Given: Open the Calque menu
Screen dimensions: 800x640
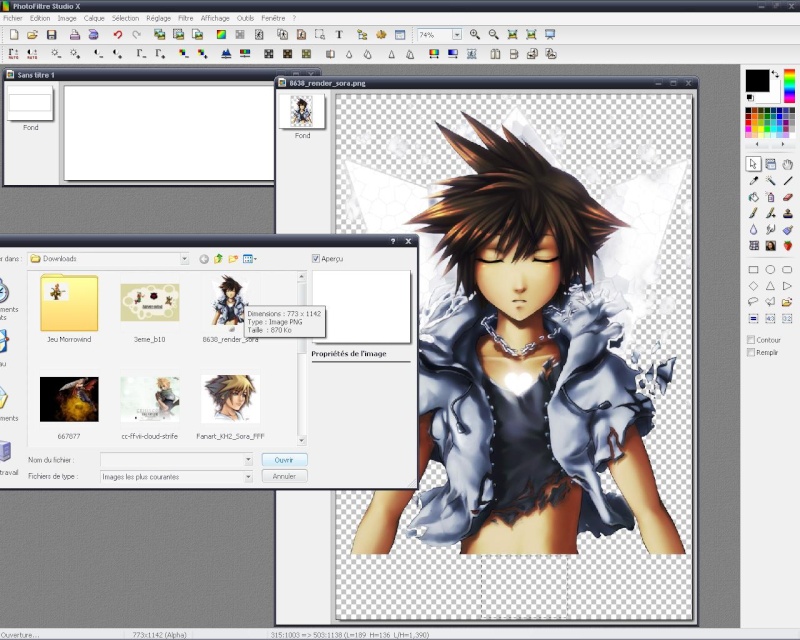Looking at the screenshot, I should coord(94,18).
